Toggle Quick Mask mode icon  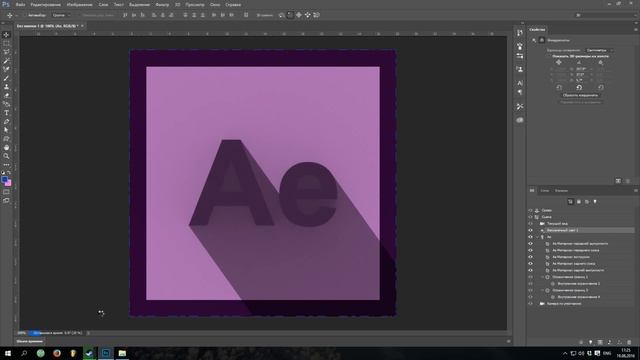(x=6, y=192)
